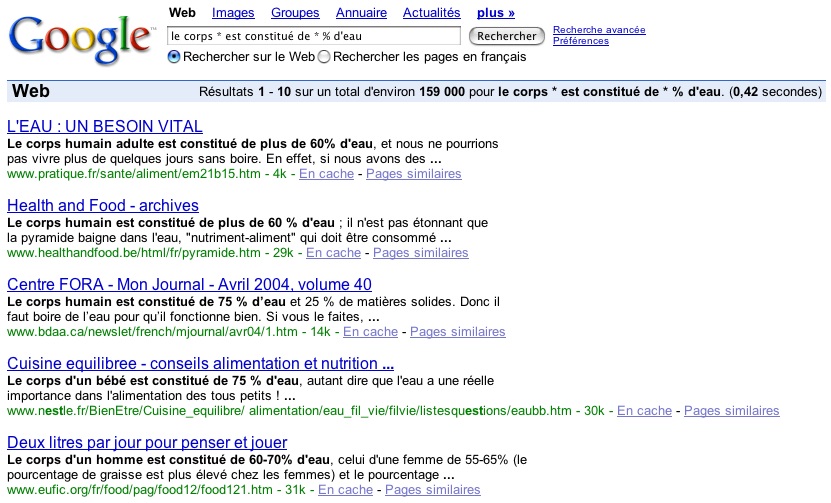Click snippet 'Le corps humain adulte est constitué'
This screenshot has width=831, height=503.
pos(122,144)
